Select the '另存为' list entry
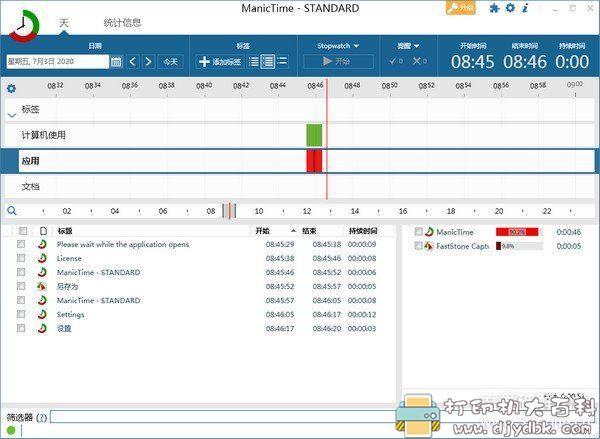Image resolution: width=600 pixels, height=439 pixels. 67,286
